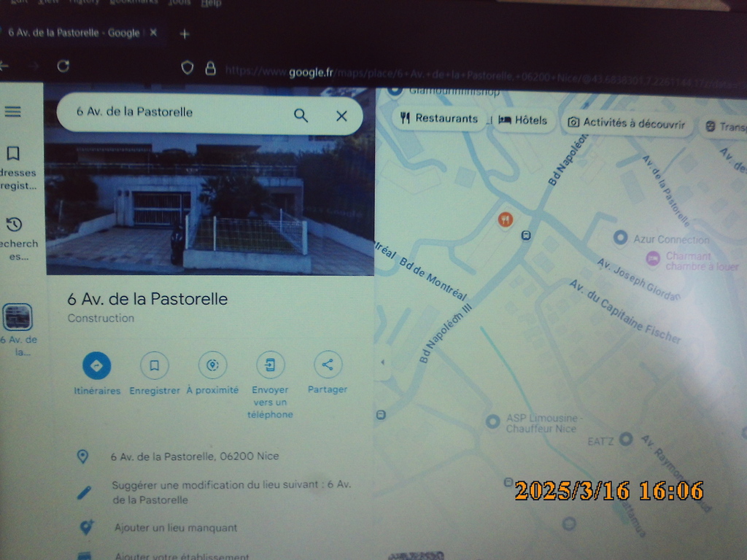Click the Partager share icon
Viewport: 747px width, 560px height.
pos(328,365)
